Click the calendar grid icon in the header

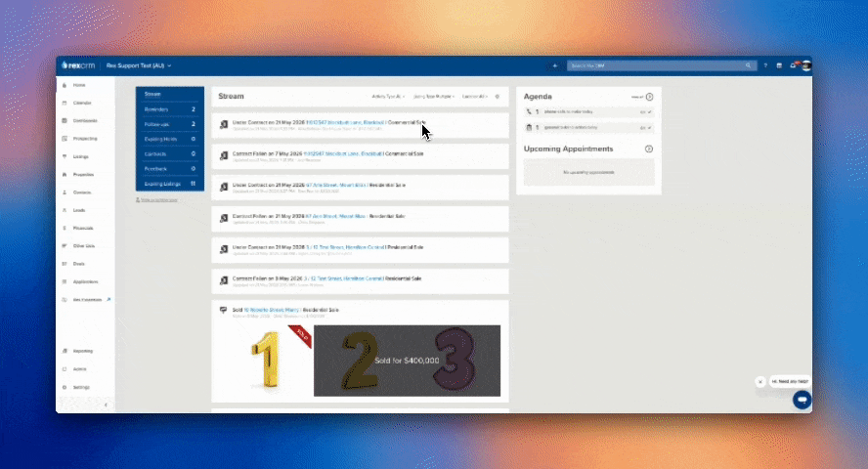[779, 65]
